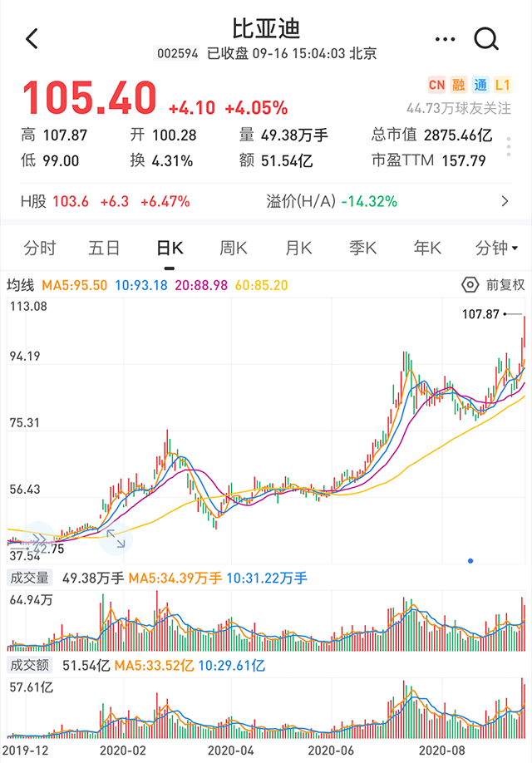Image resolution: width=532 pixels, height=763 pixels.
Task: Tap stock code 002594
Action: pyautogui.click(x=177, y=53)
